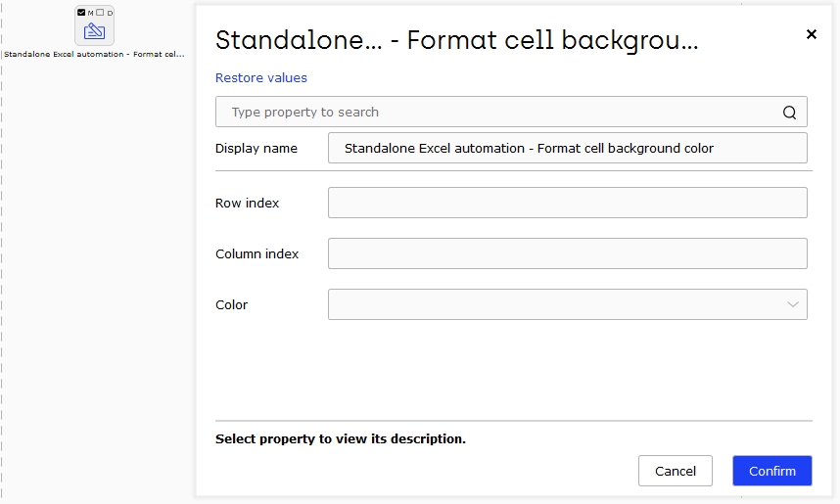Expand the Color dropdown chevron
The width and height of the screenshot is (840, 504).
(x=792, y=304)
